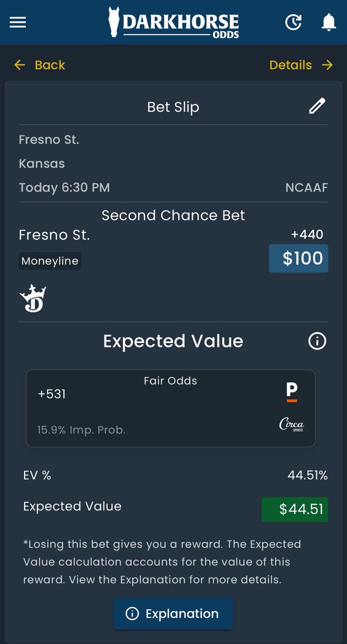Click the Bet Slip heading
347x644 pixels.
click(173, 107)
